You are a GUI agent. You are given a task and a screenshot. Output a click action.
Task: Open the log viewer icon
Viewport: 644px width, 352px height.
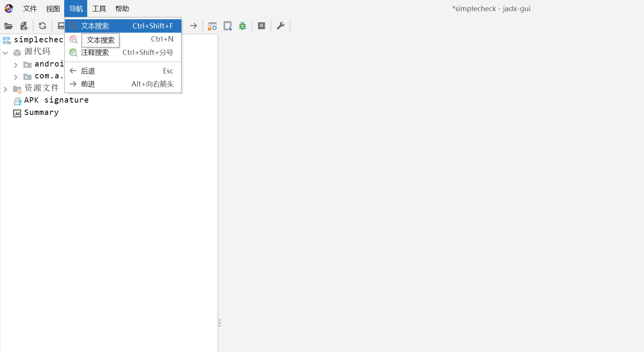tap(262, 26)
